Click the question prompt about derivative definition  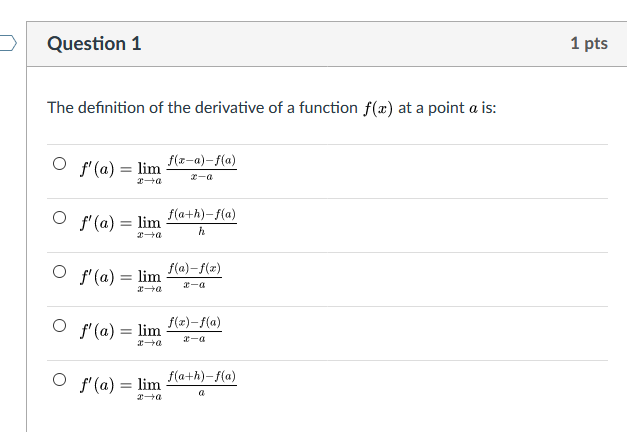pos(272,108)
